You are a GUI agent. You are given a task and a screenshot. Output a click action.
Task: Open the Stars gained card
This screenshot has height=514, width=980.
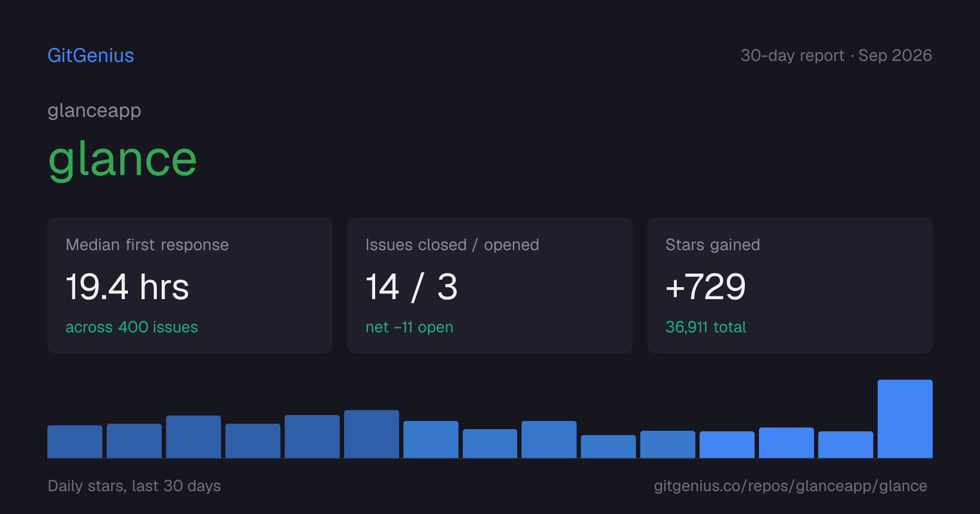pyautogui.click(x=790, y=286)
